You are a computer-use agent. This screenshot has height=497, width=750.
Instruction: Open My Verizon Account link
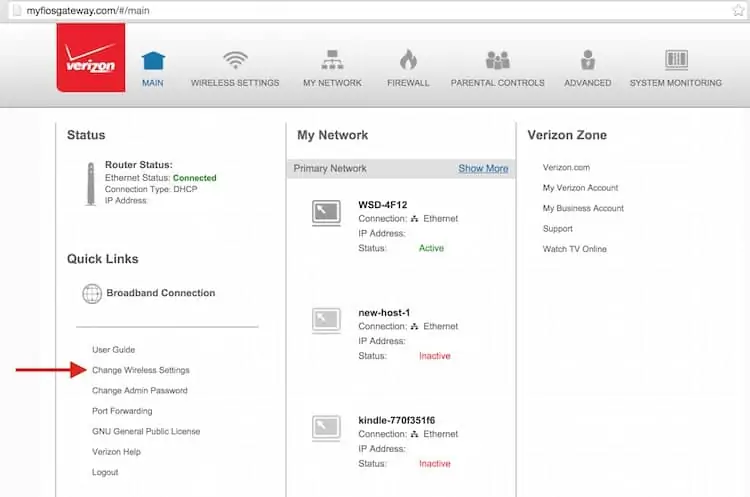tap(580, 188)
